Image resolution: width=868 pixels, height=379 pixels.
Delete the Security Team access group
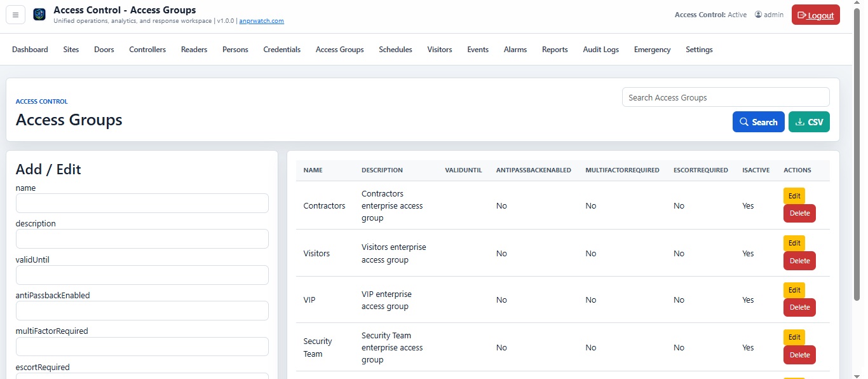(x=799, y=355)
